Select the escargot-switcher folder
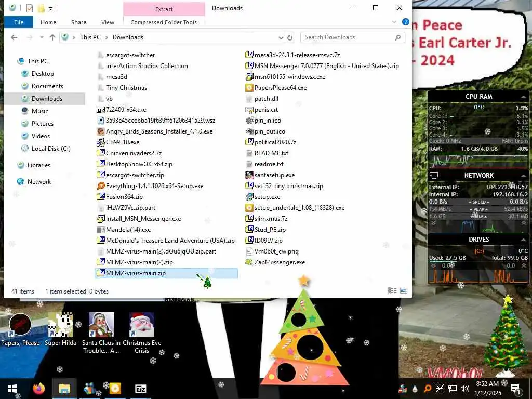The image size is (532, 399). [x=130, y=55]
